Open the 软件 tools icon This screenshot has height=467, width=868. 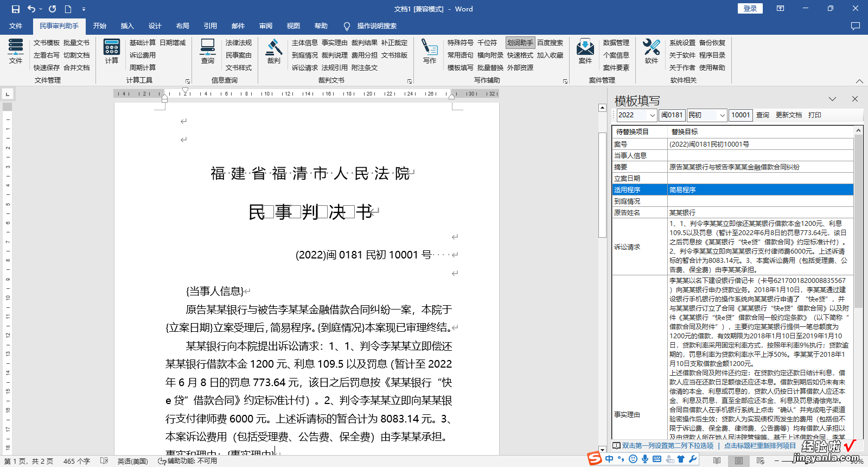(652, 51)
